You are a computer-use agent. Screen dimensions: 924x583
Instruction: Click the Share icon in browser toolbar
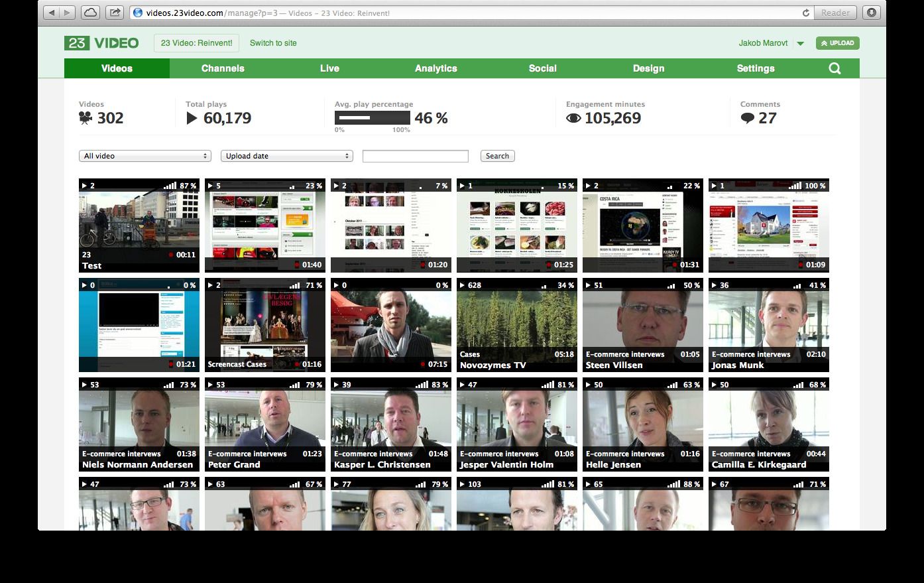coord(115,13)
